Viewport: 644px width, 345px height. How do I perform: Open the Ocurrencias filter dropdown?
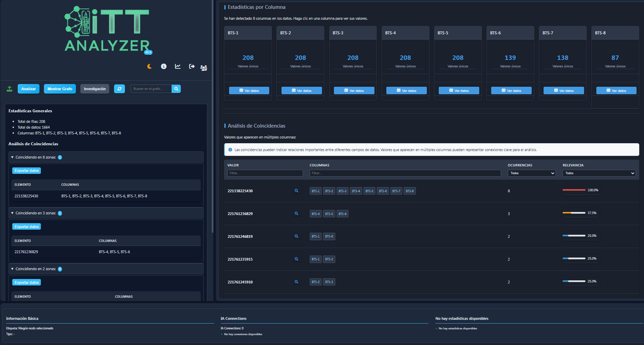532,173
